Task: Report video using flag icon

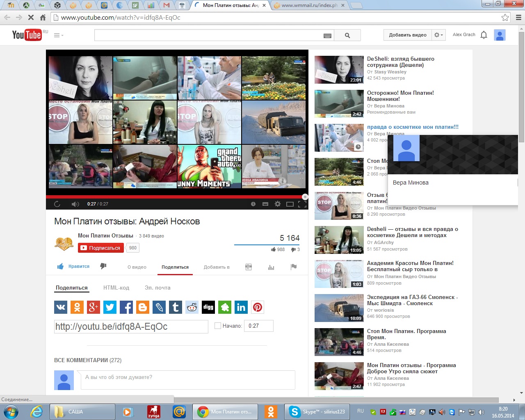Action: point(294,267)
